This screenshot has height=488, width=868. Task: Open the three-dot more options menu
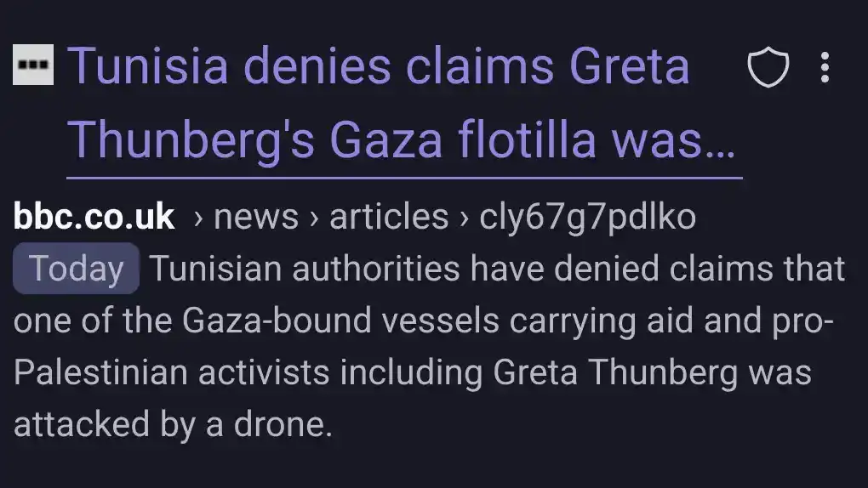(824, 68)
